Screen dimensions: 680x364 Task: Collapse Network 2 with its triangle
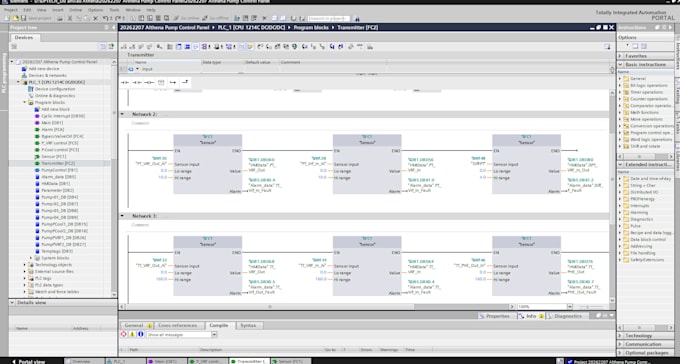tap(122, 114)
